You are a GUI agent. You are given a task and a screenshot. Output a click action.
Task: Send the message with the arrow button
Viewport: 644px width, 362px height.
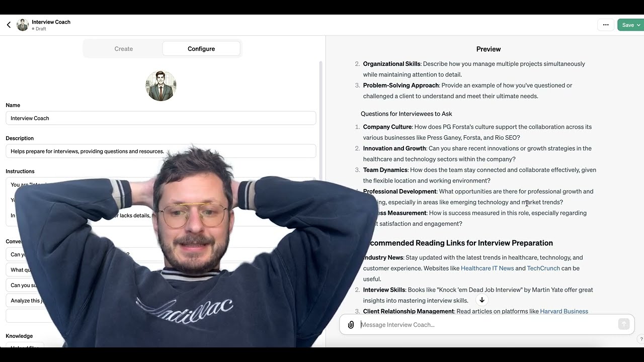tap(624, 324)
